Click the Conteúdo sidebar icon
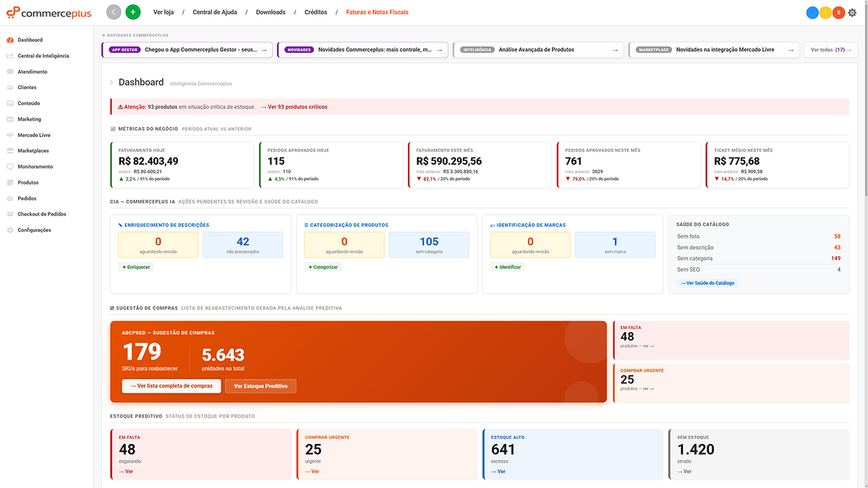 [x=10, y=103]
